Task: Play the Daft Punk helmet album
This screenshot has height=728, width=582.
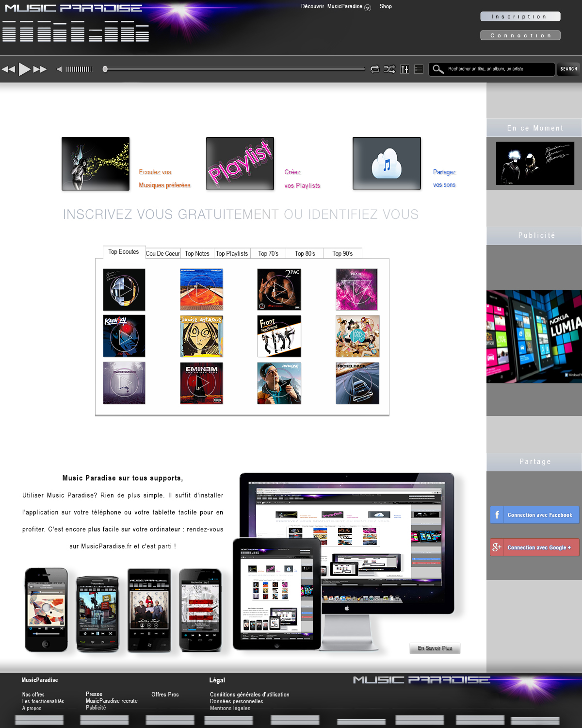Action: pos(124,290)
